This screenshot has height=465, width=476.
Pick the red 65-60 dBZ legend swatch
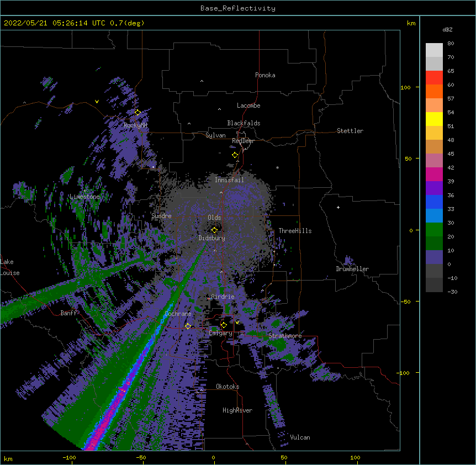[x=434, y=77]
